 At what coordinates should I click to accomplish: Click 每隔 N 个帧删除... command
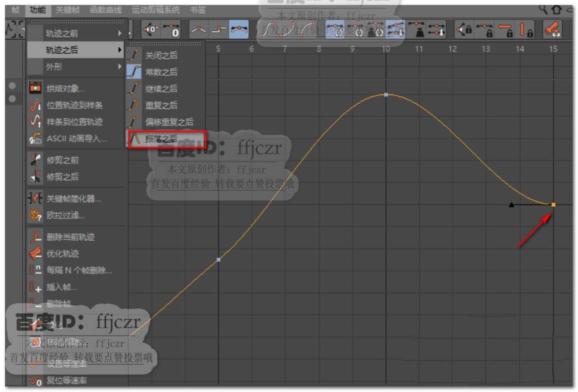[x=76, y=270]
